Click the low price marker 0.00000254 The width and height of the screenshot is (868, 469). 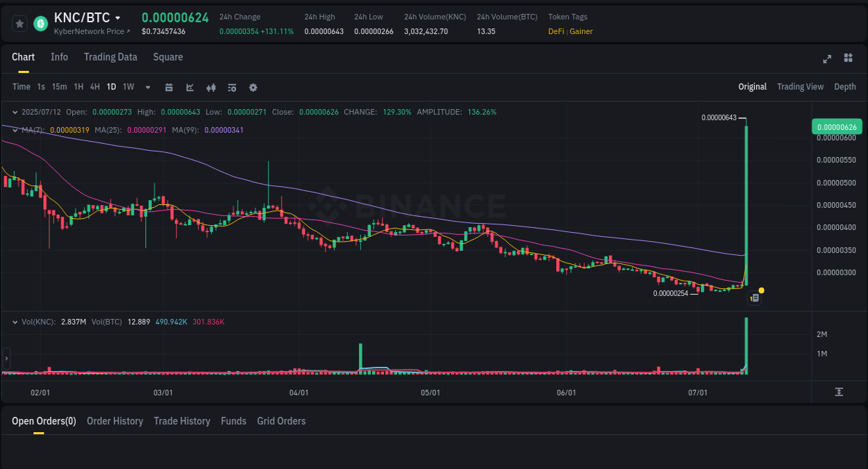671,293
